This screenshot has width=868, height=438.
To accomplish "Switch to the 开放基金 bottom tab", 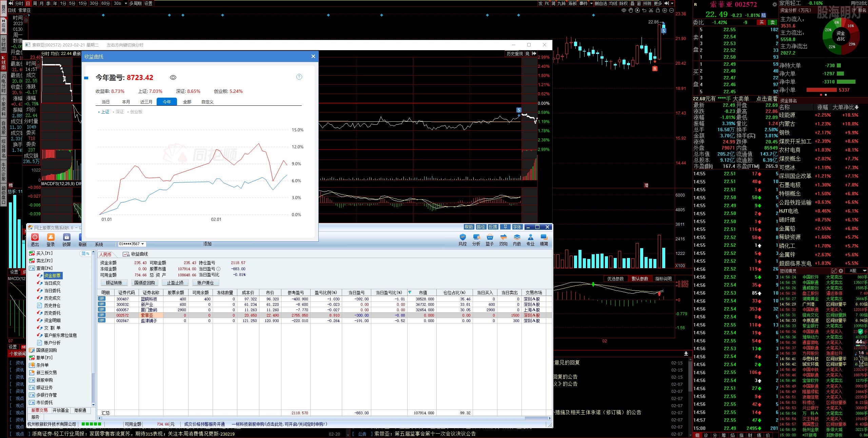I will (x=61, y=410).
